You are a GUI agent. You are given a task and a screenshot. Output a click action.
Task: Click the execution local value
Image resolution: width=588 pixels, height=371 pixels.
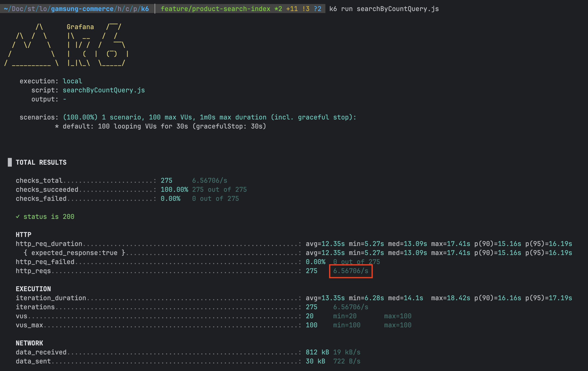(x=72, y=81)
